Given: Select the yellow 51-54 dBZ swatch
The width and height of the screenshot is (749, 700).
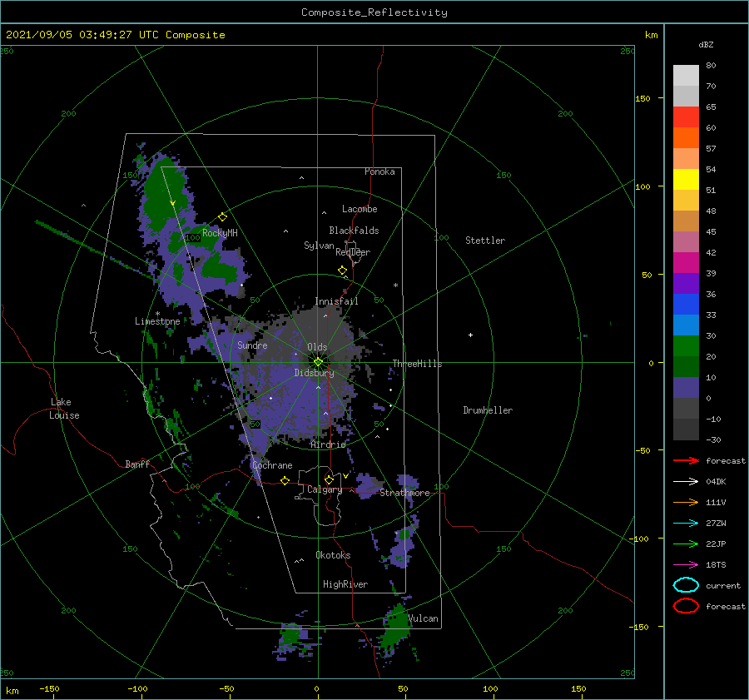Looking at the screenshot, I should [x=686, y=180].
